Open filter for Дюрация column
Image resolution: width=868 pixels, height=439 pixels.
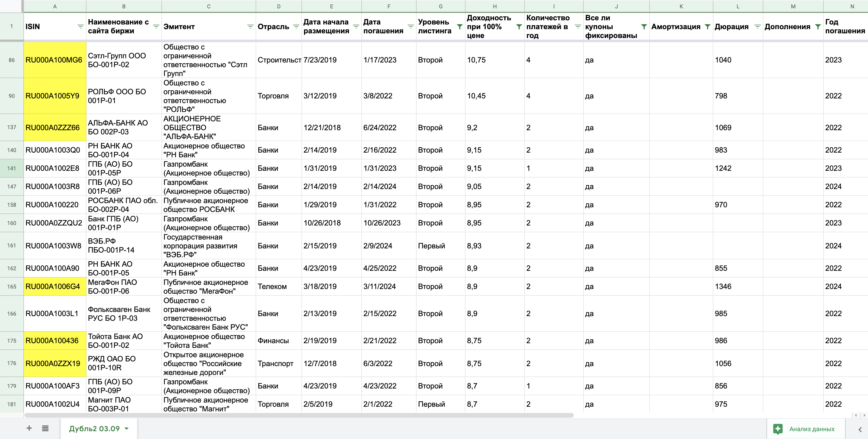click(x=757, y=27)
